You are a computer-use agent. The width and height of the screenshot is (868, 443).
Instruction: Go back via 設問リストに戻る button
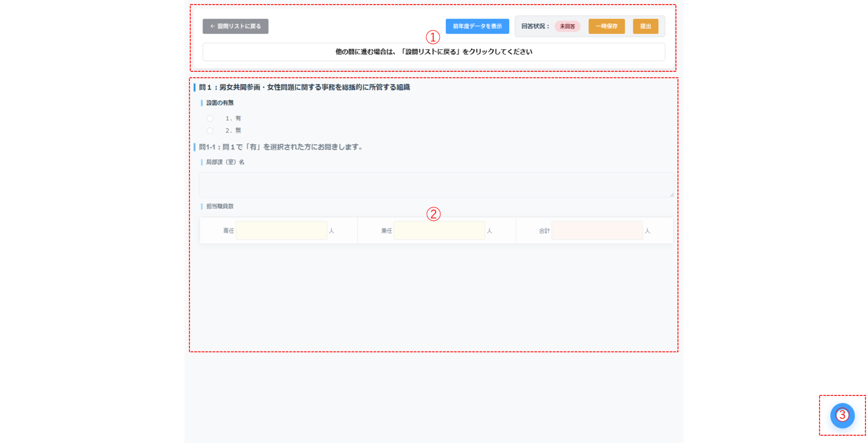click(x=236, y=26)
